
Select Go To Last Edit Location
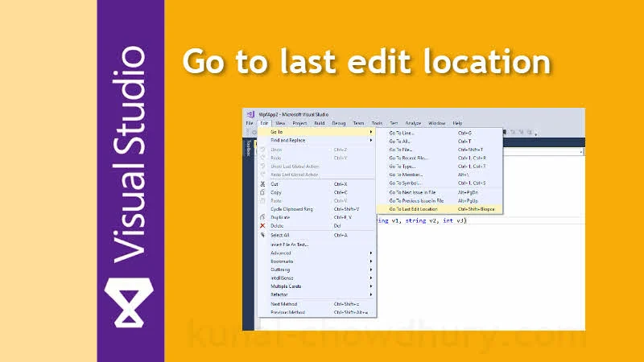[x=439, y=209]
